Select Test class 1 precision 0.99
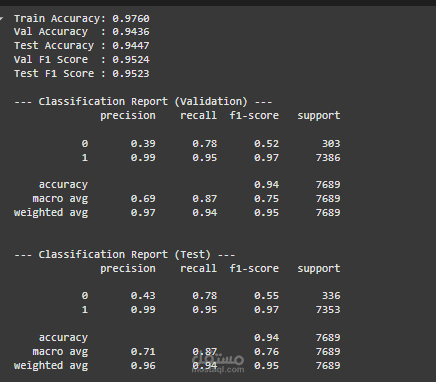 (143, 310)
